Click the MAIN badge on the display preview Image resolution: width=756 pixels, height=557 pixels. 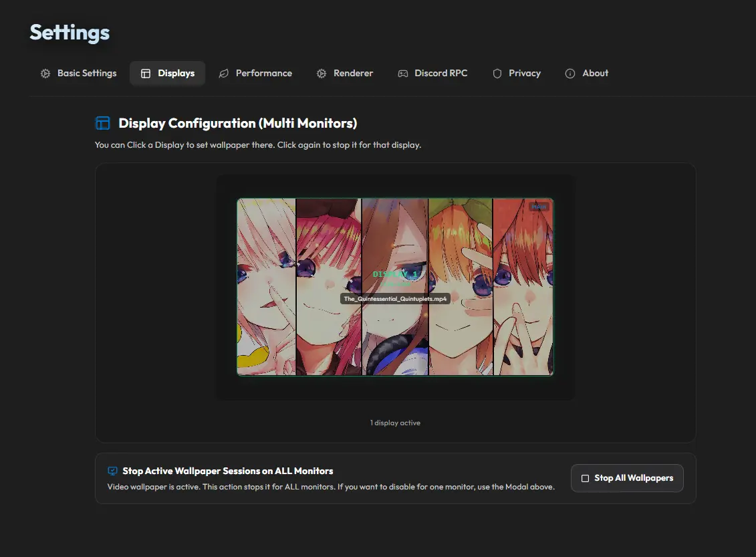(539, 207)
